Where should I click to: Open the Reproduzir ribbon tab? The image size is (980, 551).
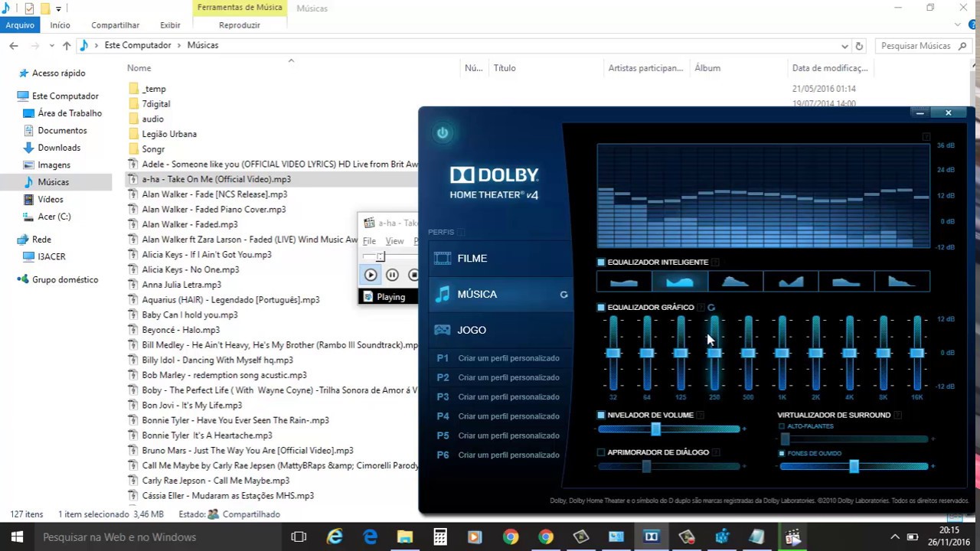pyautogui.click(x=240, y=25)
